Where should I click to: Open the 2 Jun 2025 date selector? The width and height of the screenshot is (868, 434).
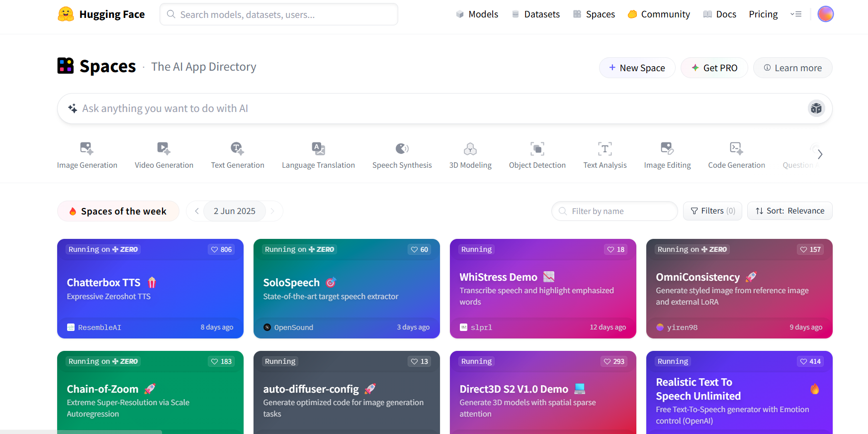235,211
